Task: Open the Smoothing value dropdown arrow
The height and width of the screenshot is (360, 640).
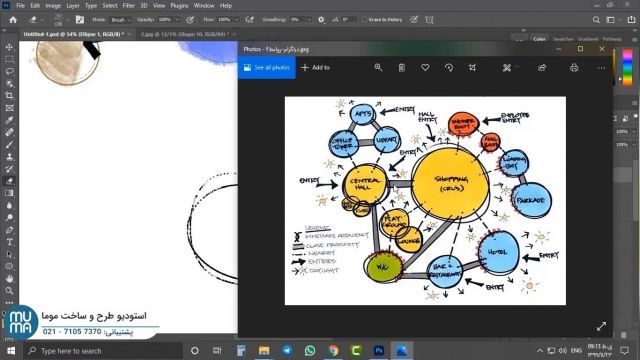Action: [x=309, y=20]
